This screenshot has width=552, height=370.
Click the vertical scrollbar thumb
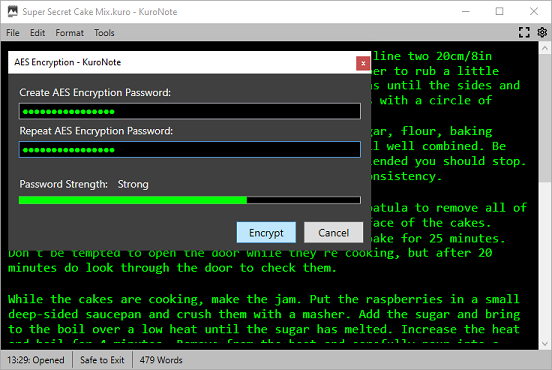(x=545, y=118)
